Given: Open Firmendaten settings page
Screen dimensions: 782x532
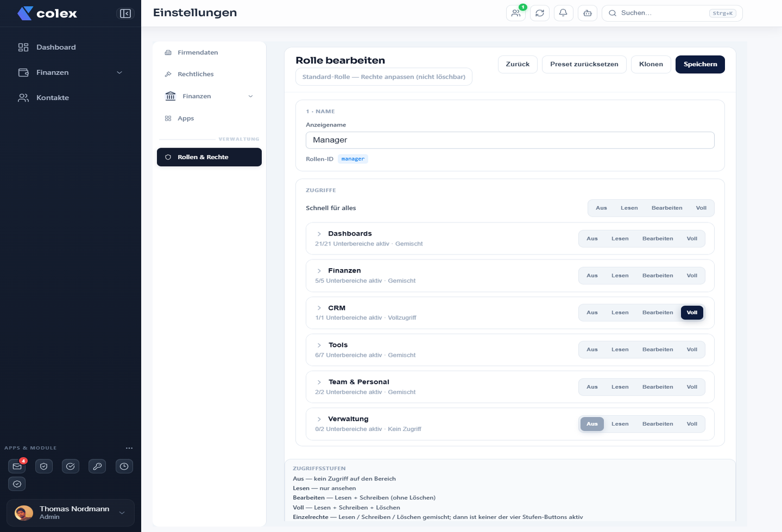Looking at the screenshot, I should [x=209, y=53].
